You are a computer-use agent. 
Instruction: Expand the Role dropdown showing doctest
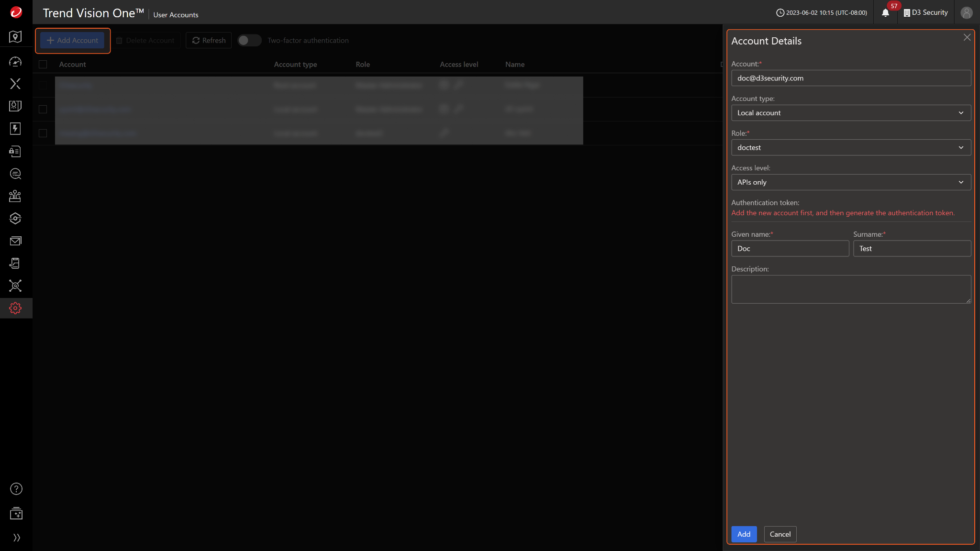coord(850,148)
